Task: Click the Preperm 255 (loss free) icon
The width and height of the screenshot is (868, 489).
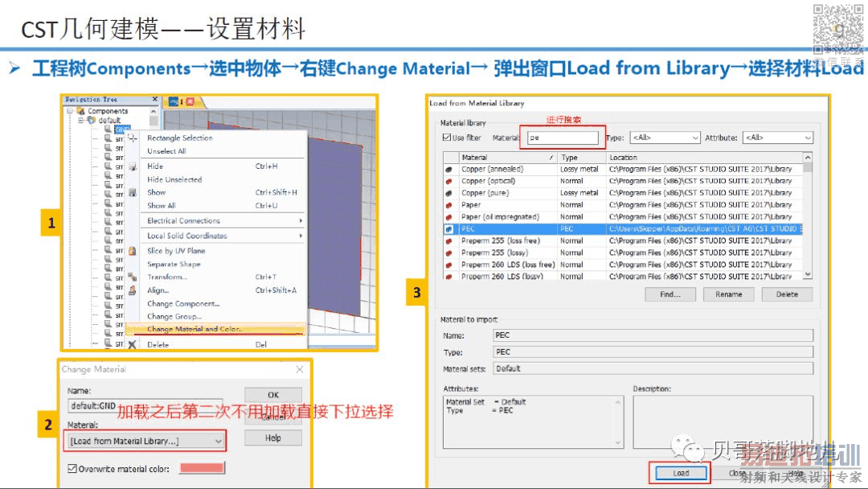Action: pos(448,241)
